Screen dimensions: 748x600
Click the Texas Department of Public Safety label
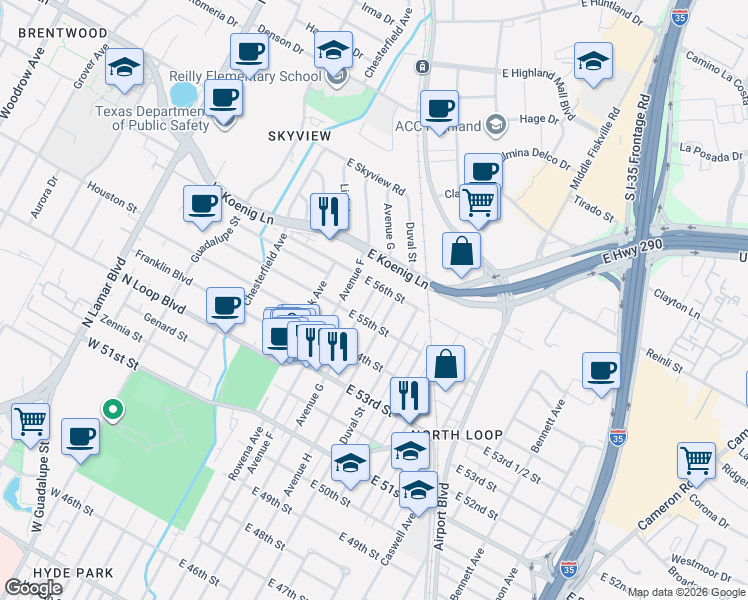(152, 118)
